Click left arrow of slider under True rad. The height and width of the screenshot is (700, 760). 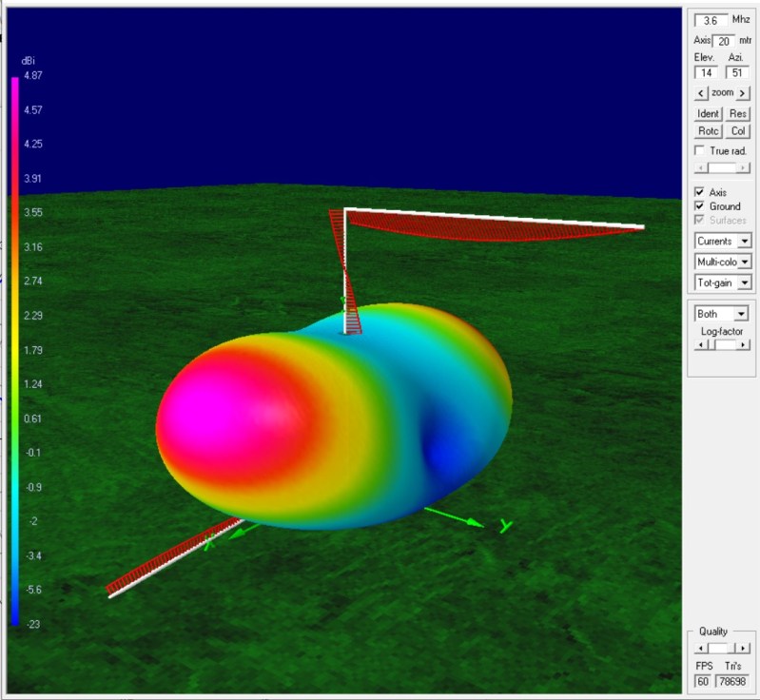[x=700, y=168]
